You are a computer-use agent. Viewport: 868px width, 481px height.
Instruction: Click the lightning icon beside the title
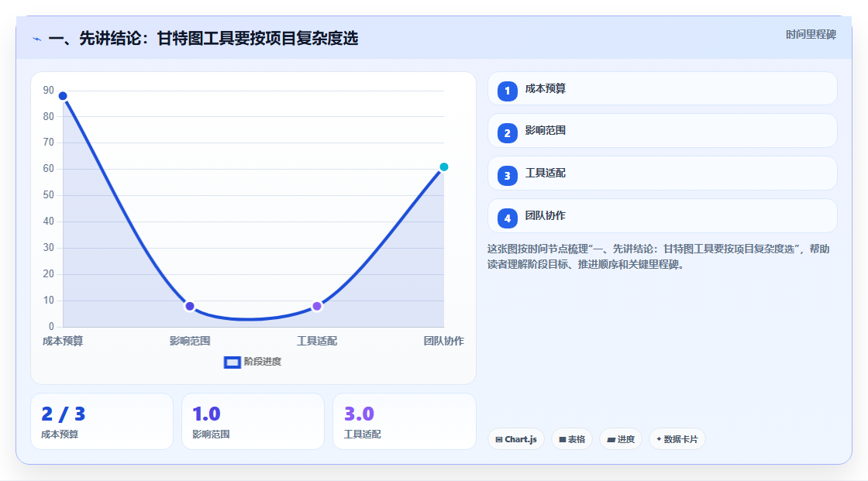tap(37, 39)
